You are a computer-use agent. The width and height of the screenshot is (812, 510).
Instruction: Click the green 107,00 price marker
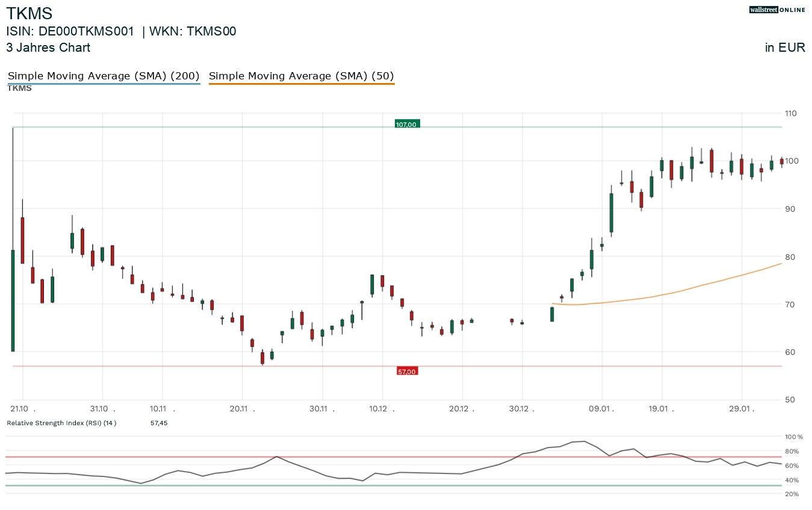(406, 124)
